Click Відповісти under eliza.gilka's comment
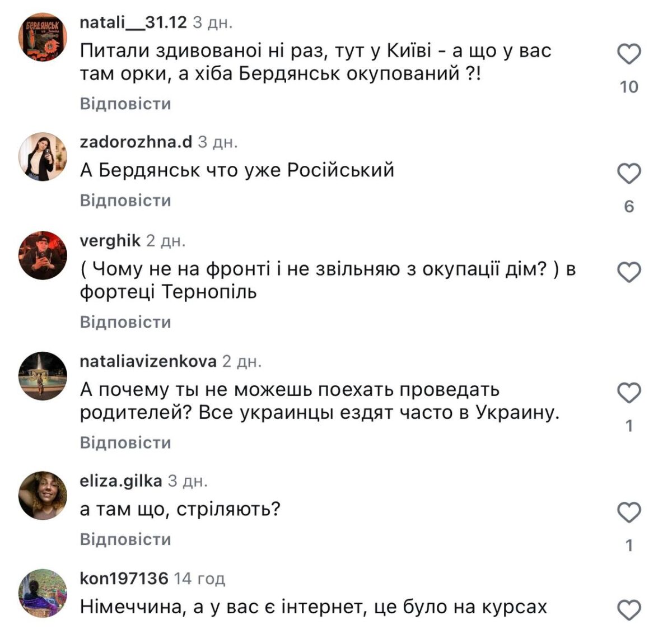The width and height of the screenshot is (672, 629). (125, 539)
